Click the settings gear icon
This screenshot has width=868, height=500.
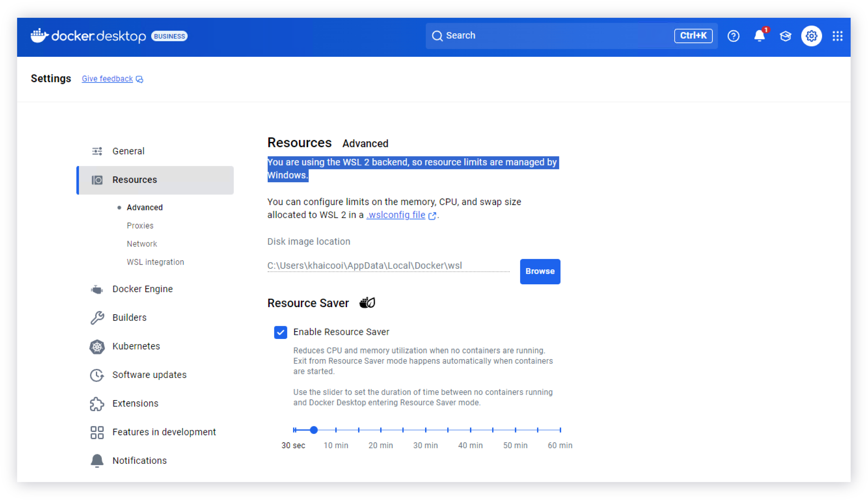tap(811, 36)
